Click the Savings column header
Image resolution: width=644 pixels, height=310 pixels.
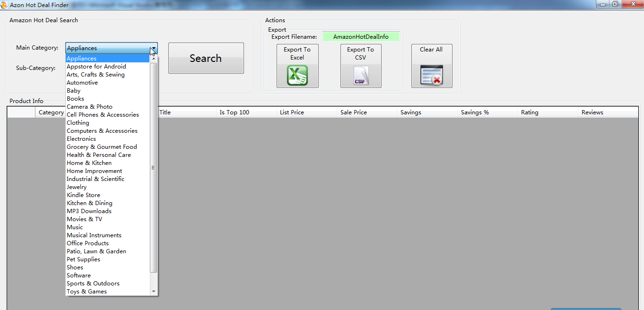[x=427, y=112]
